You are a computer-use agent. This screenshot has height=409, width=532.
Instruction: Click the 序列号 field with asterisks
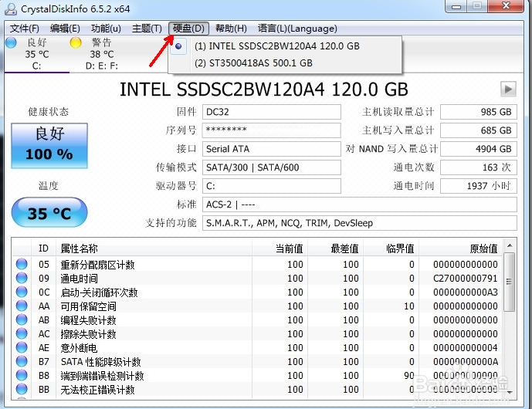pos(272,130)
